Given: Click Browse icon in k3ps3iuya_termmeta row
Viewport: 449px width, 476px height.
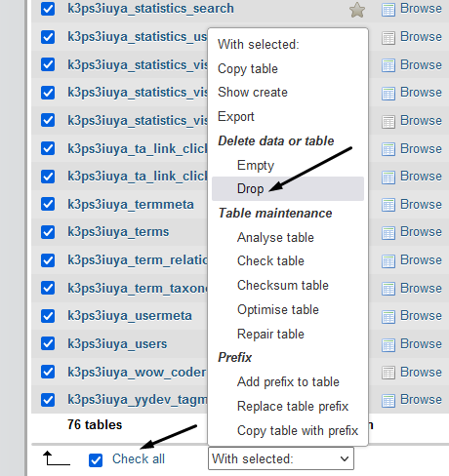Looking at the screenshot, I should click(x=388, y=205).
